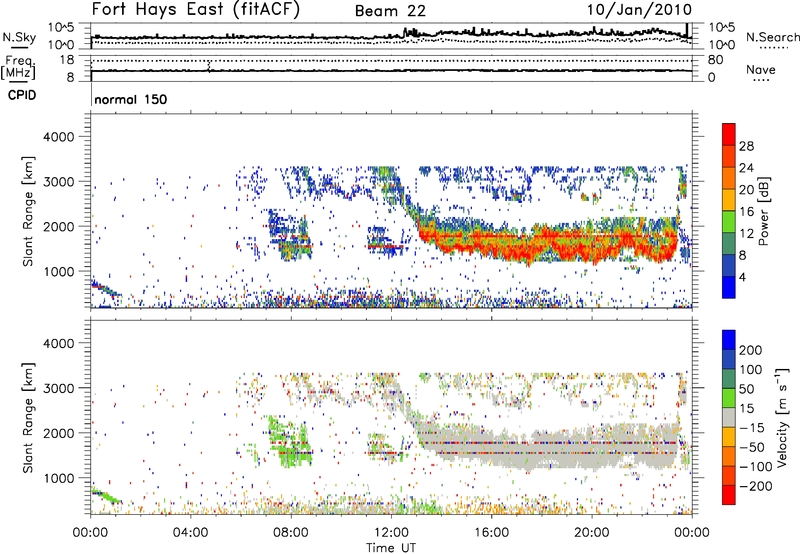Click the "-15" label on the velocity colorbar
This screenshot has height=554, width=800.
click(x=752, y=428)
